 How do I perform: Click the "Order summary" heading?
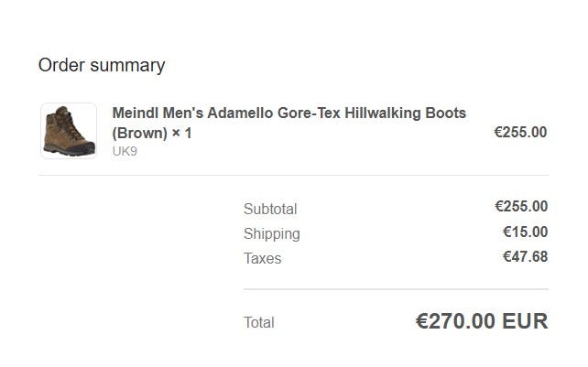click(x=102, y=65)
